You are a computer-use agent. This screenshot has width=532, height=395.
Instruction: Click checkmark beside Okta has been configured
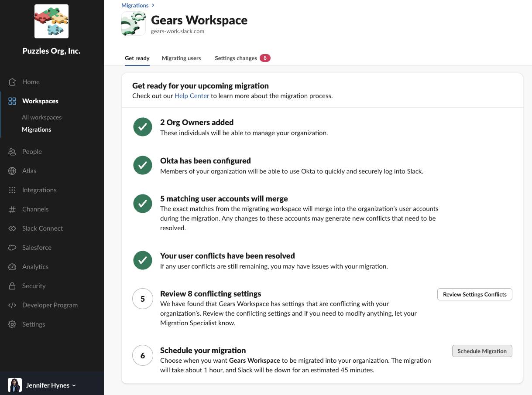(x=142, y=165)
